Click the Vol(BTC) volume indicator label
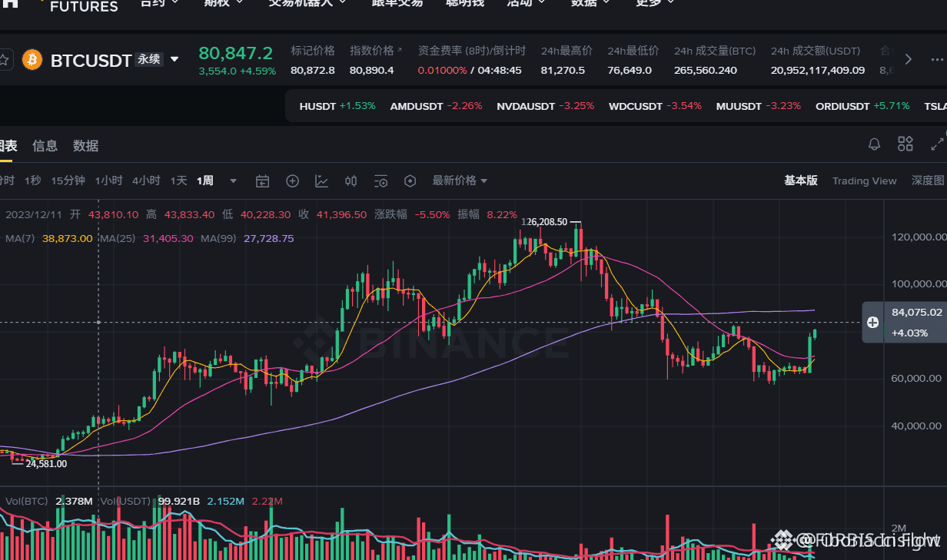 28,501
